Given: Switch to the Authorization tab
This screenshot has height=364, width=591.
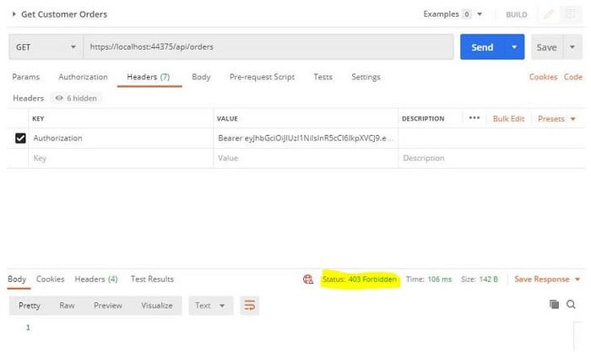Looking at the screenshot, I should (83, 77).
